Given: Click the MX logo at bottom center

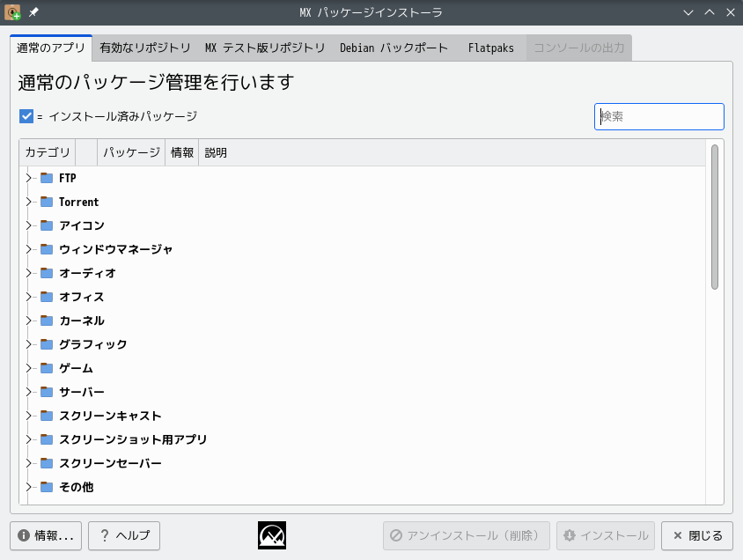Looking at the screenshot, I should (272, 534).
